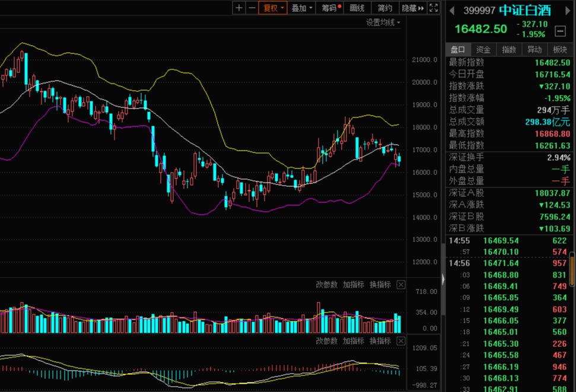
Task: Go to the next index with the right arrow
Action: 568,11
